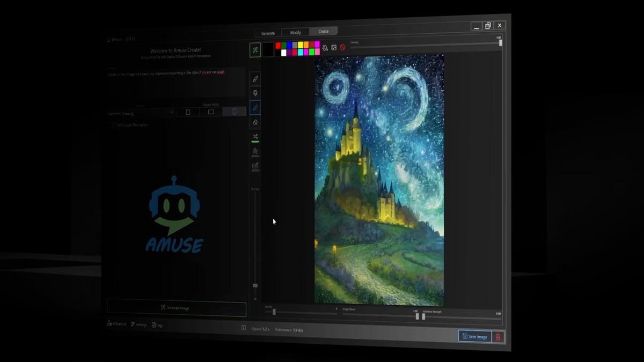Open the Sketch to Drawing presets dropdown
Image resolution: width=644 pixels, height=362 pixels.
point(141,113)
